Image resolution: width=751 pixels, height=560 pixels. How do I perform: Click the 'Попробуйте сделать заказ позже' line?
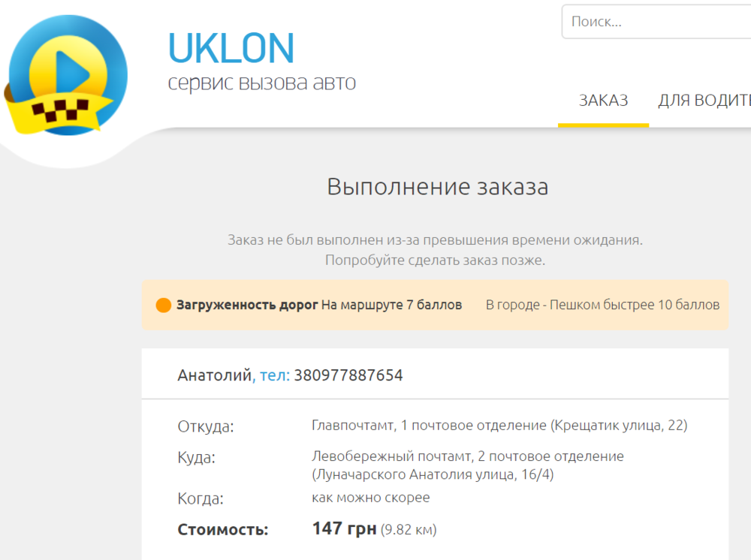tap(435, 260)
